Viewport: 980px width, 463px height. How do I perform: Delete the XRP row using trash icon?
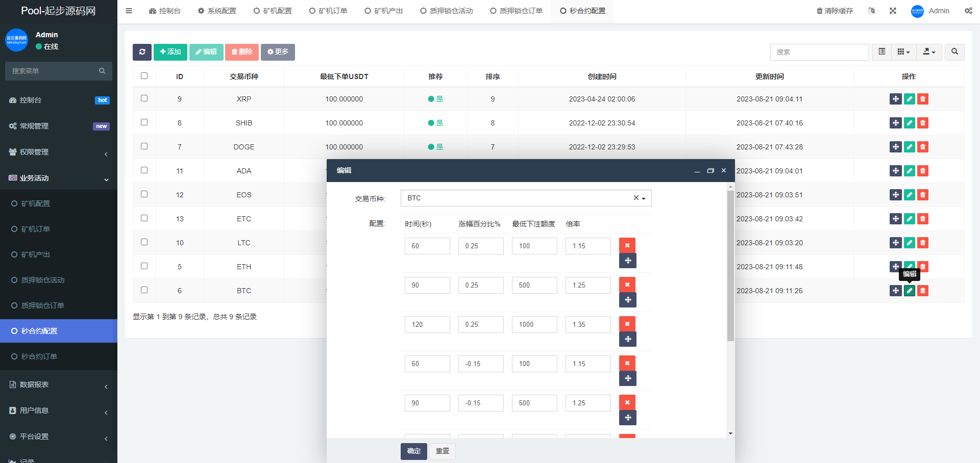922,99
